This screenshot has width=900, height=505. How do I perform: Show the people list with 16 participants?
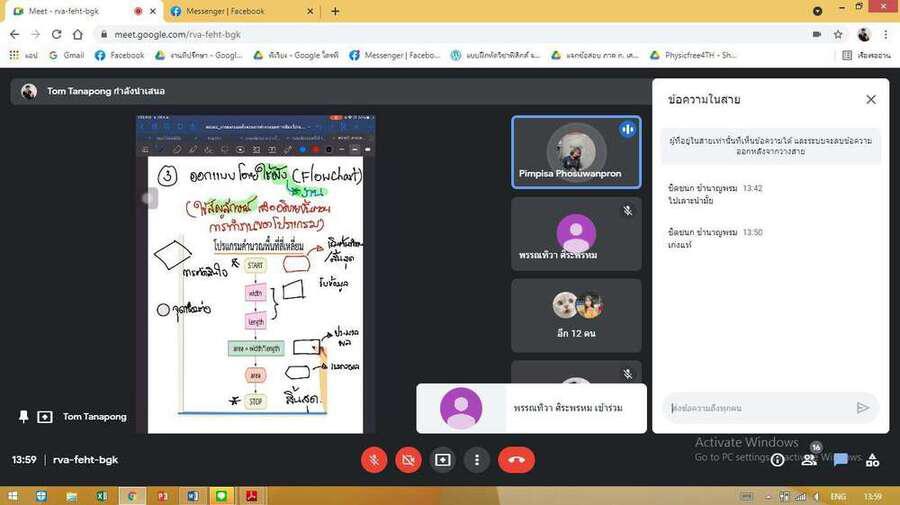point(809,460)
